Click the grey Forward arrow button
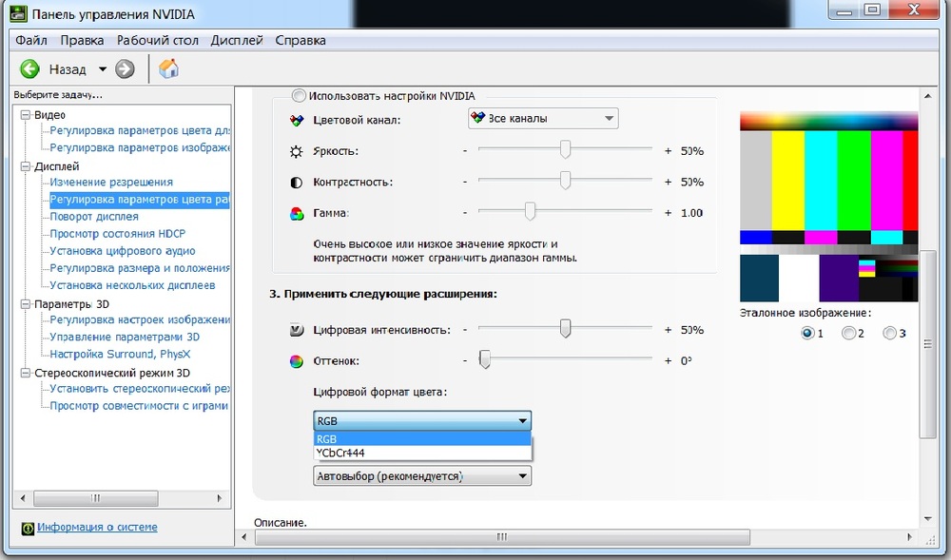The image size is (951, 560). (125, 69)
